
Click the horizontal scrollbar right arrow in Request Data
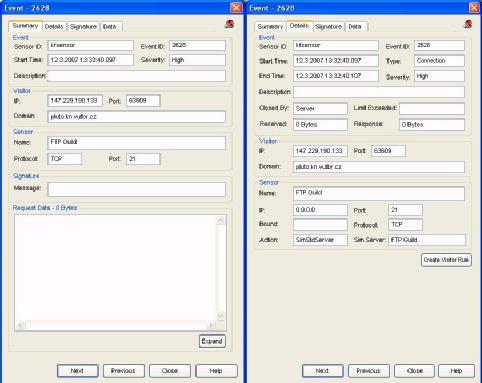[211, 326]
